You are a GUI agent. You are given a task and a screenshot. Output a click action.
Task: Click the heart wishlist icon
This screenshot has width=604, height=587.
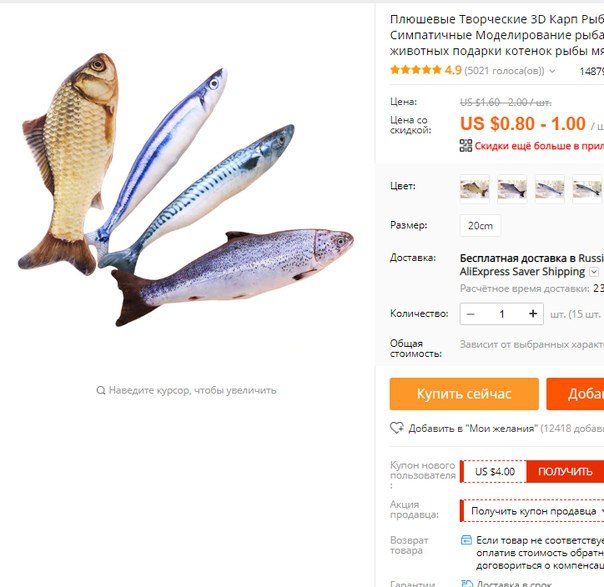pos(397,428)
